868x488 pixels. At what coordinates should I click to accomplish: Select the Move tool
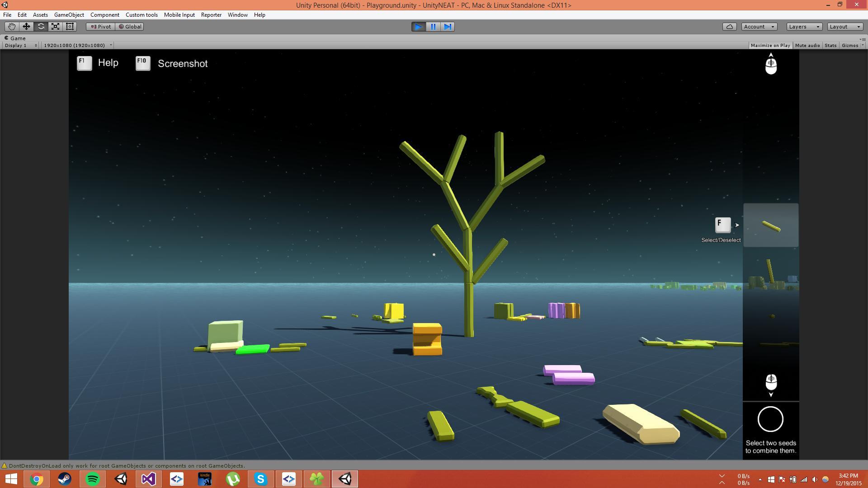(26, 27)
